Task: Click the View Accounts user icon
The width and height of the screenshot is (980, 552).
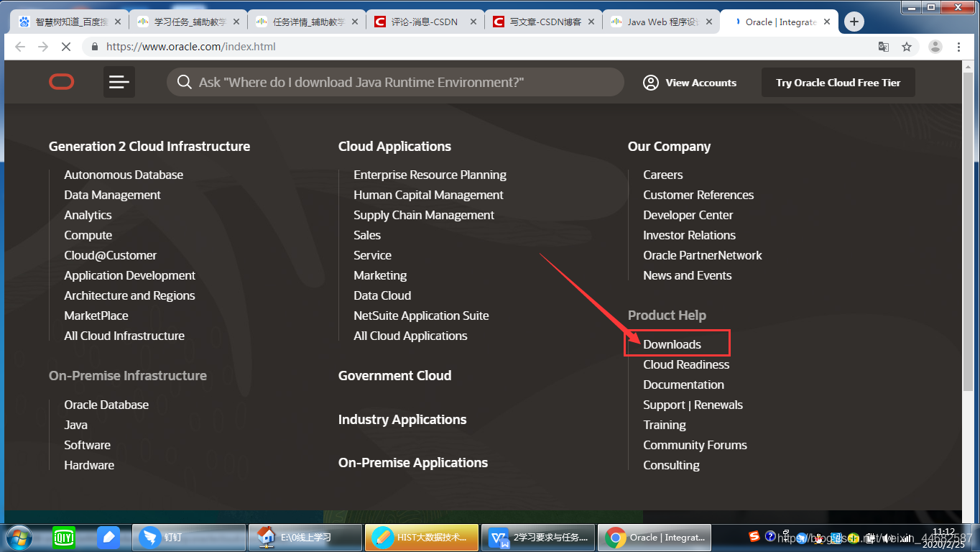Action: pyautogui.click(x=651, y=83)
